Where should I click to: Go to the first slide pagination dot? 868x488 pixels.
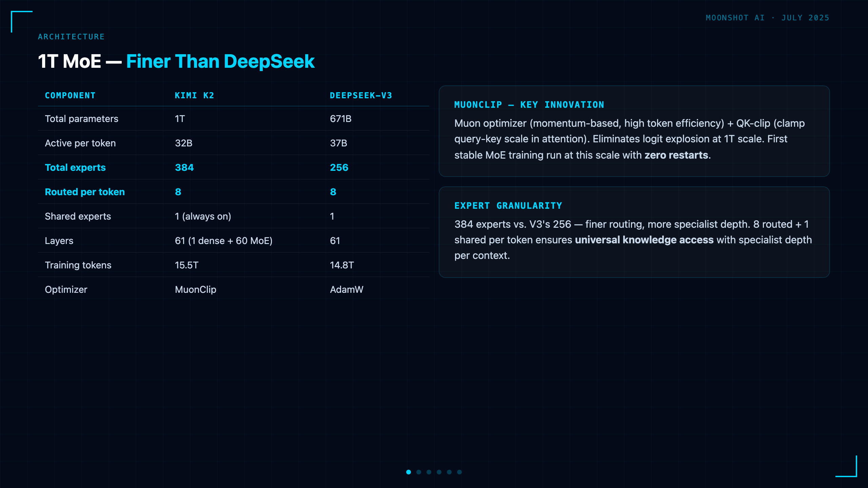pos(409,472)
